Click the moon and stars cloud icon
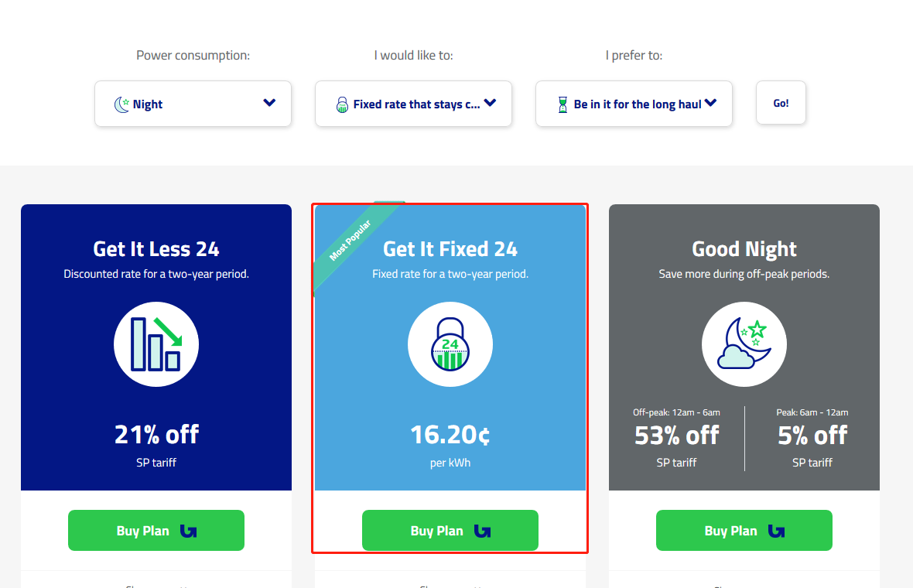Screen dimensions: 913x588 [x=744, y=344]
